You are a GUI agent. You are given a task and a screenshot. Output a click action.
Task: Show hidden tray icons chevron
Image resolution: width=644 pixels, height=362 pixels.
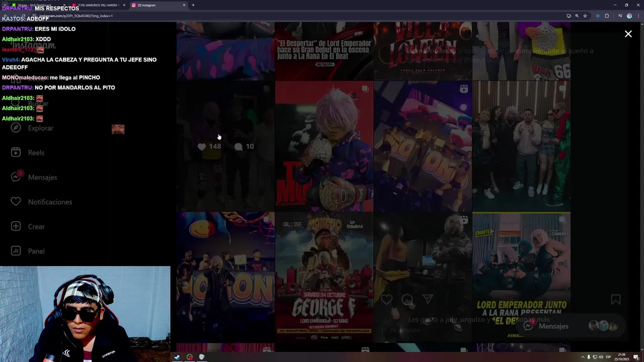coord(583,357)
